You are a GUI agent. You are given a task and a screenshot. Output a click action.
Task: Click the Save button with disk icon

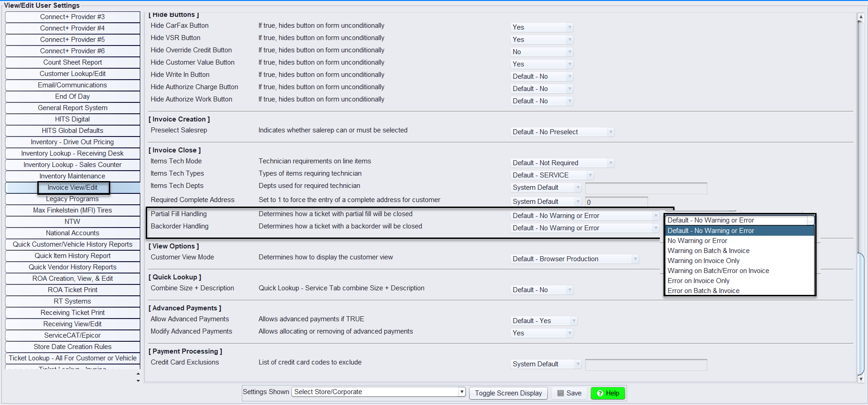click(x=569, y=393)
